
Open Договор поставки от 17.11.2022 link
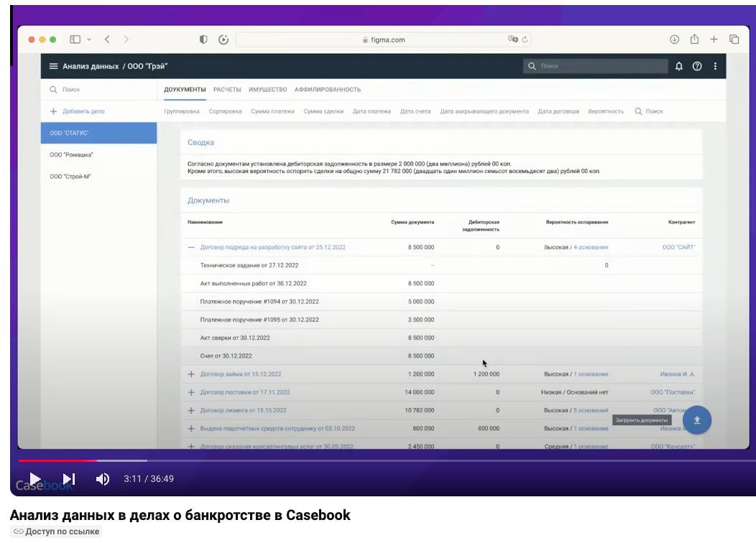245,392
